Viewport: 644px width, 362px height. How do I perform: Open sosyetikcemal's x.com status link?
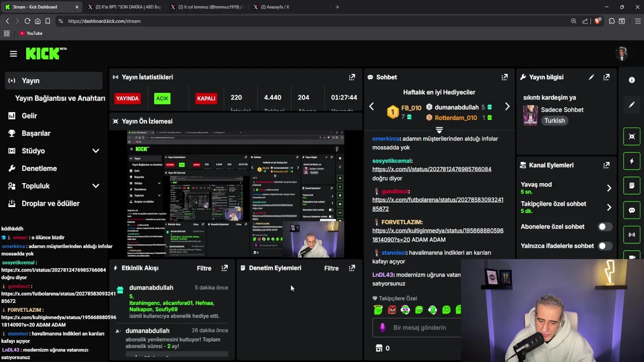click(x=432, y=169)
